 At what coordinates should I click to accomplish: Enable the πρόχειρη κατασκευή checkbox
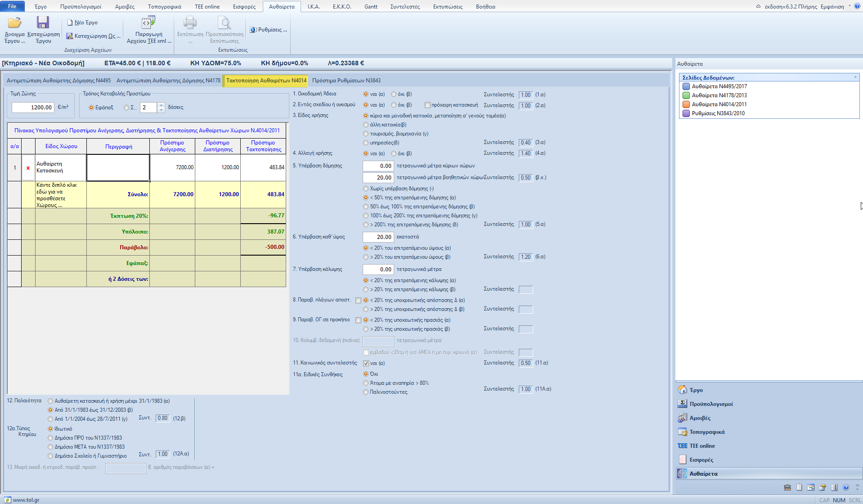point(427,105)
